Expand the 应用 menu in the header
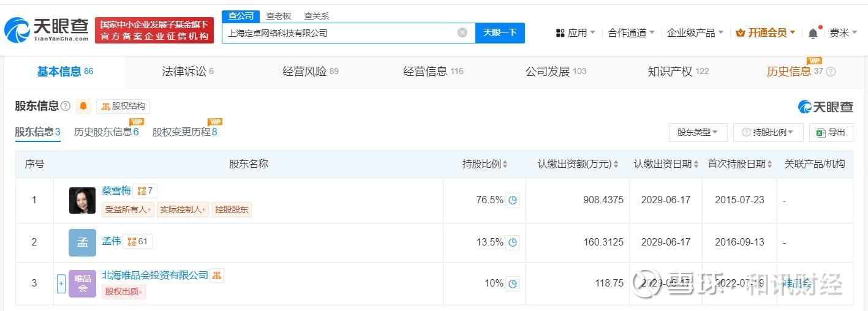 tap(575, 33)
